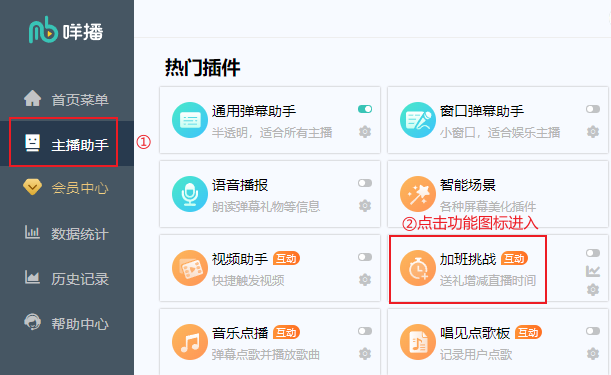Click the 互动 badge on 音乐点播

pyautogui.click(x=286, y=333)
